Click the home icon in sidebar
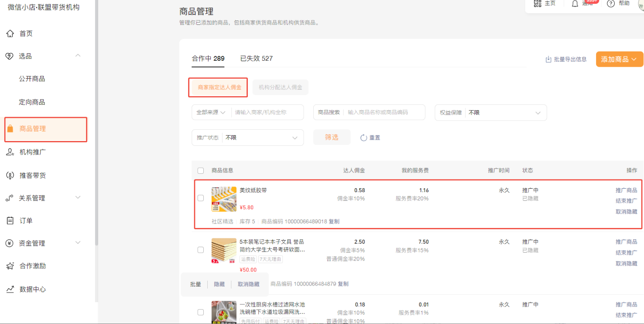 point(10,34)
